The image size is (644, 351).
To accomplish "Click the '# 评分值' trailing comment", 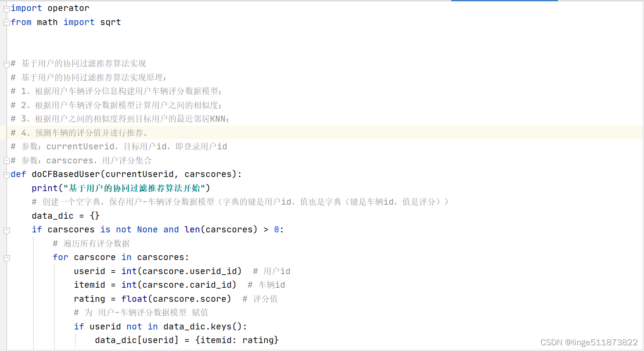I will tap(260, 299).
